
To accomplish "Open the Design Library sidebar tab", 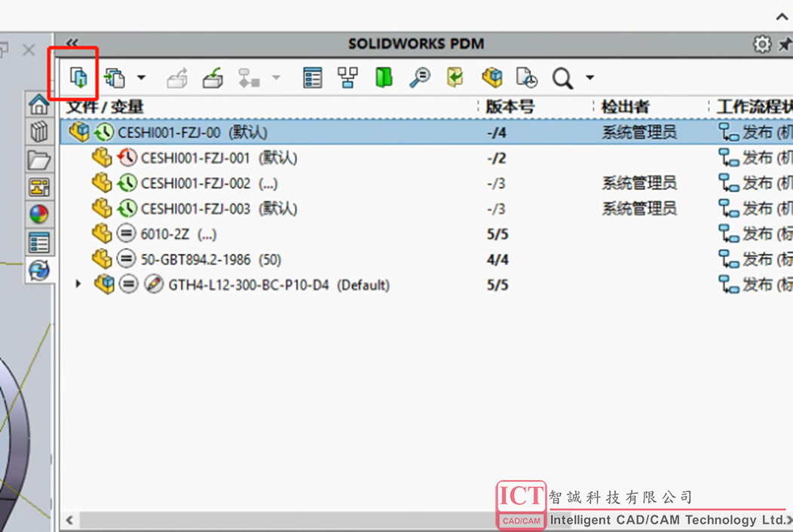I will coord(39,132).
